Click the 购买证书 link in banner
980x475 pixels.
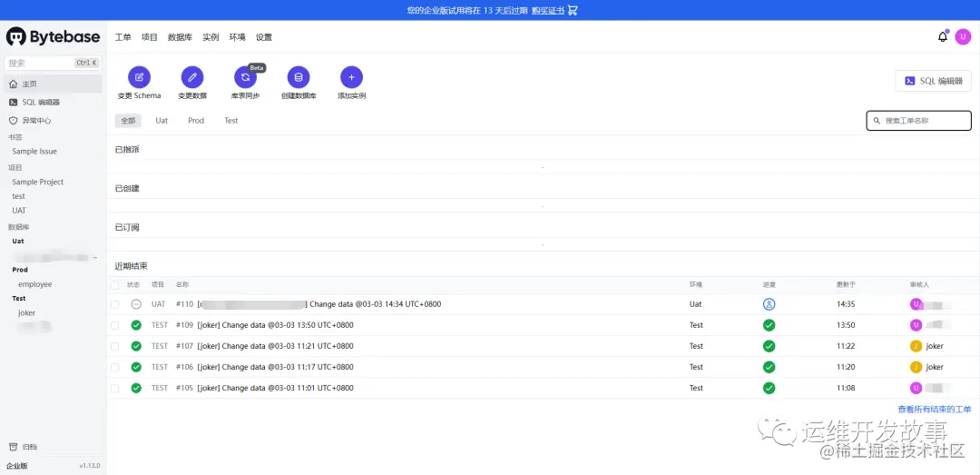pos(548,10)
